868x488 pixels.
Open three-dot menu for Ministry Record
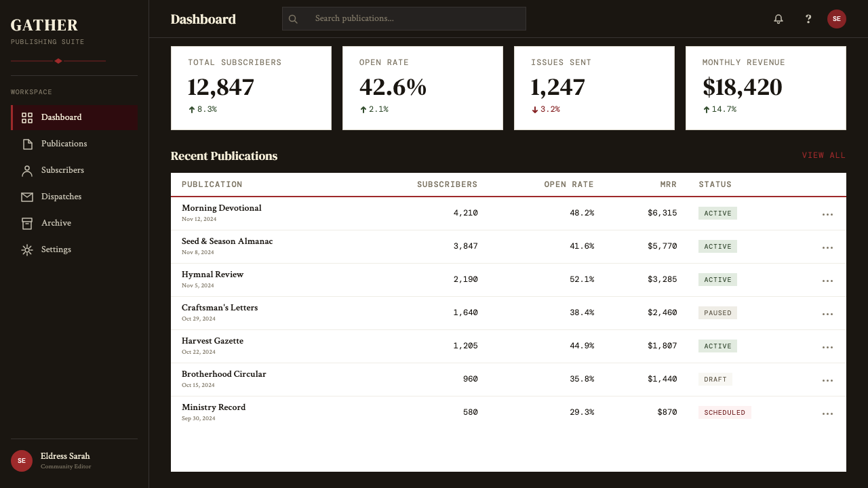pos(827,413)
